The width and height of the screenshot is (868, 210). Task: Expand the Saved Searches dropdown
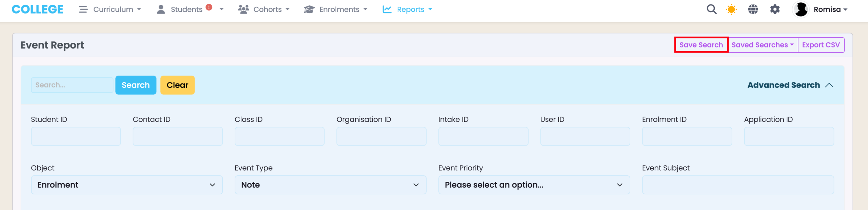(x=763, y=45)
